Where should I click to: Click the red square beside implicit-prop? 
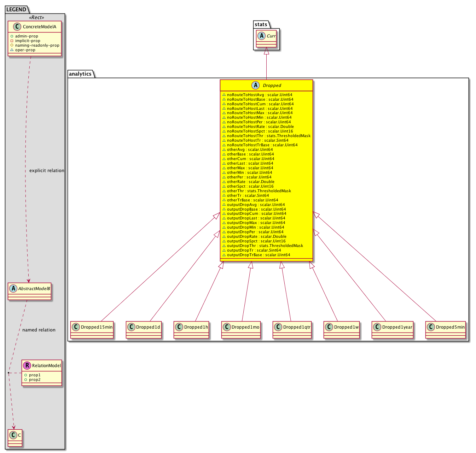(12, 41)
